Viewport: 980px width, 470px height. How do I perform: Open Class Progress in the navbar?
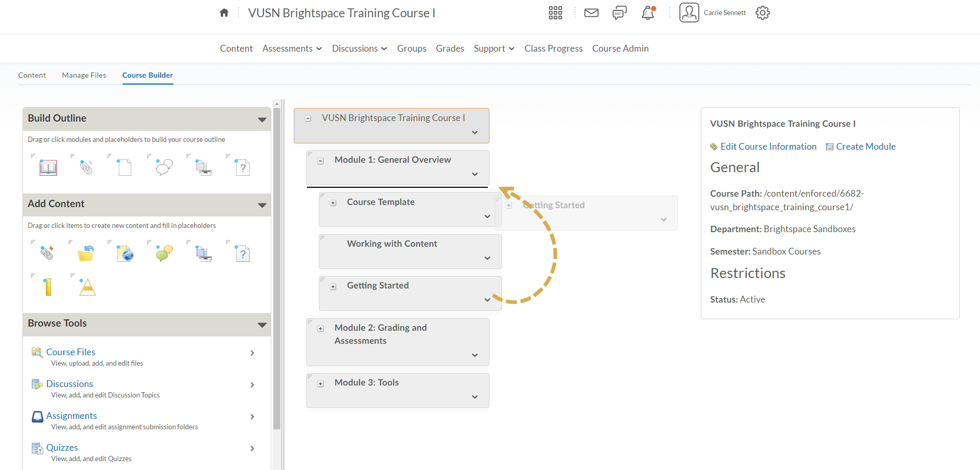point(554,49)
